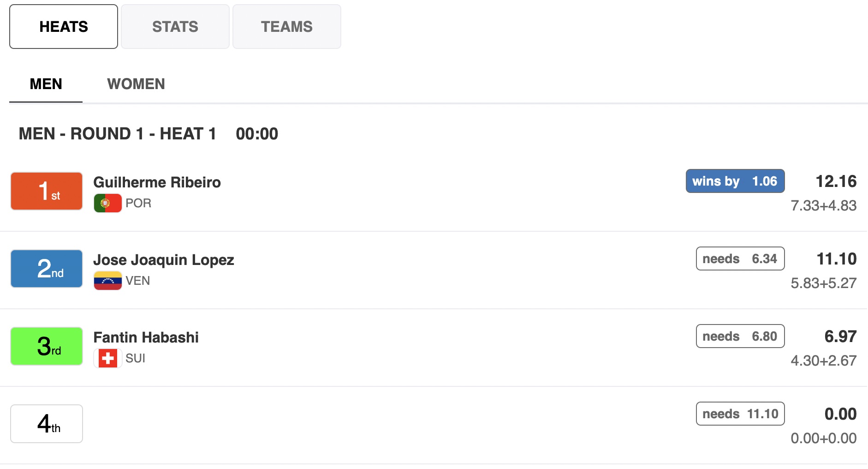Open the HEATS tab
This screenshot has height=469, width=868.
(64, 27)
